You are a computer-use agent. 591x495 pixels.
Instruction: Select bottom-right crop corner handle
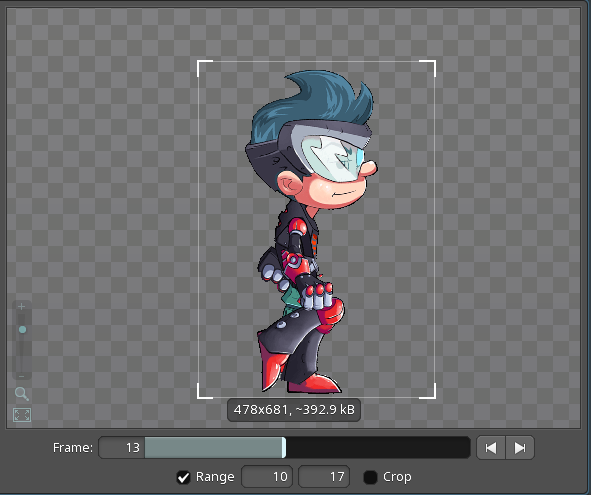coord(428,391)
